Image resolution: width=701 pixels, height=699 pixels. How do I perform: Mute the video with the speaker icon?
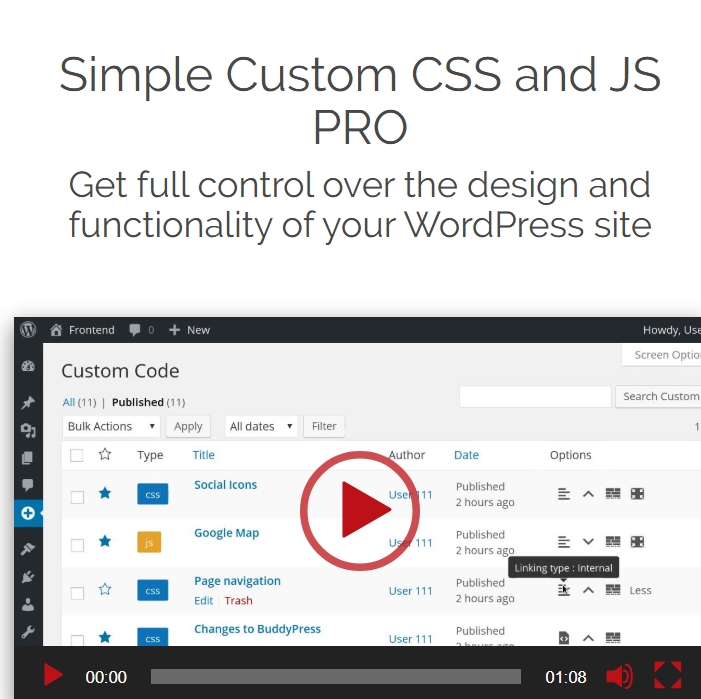coord(619,676)
